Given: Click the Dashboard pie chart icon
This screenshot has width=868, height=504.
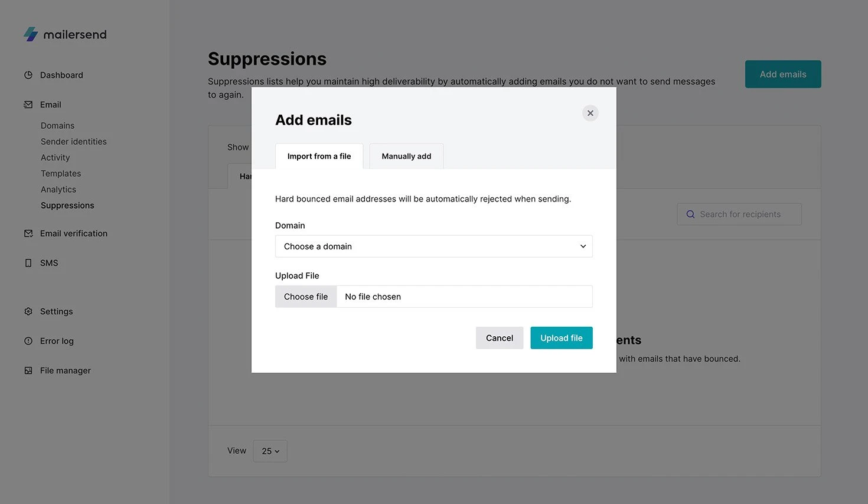Looking at the screenshot, I should [28, 75].
